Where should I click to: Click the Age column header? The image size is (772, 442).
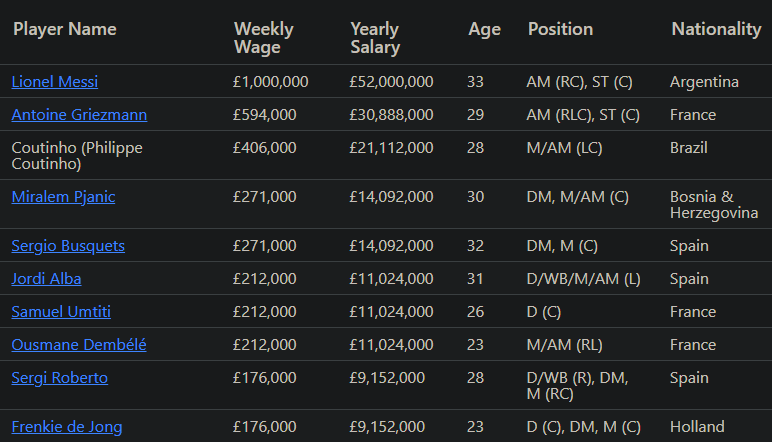tap(484, 29)
